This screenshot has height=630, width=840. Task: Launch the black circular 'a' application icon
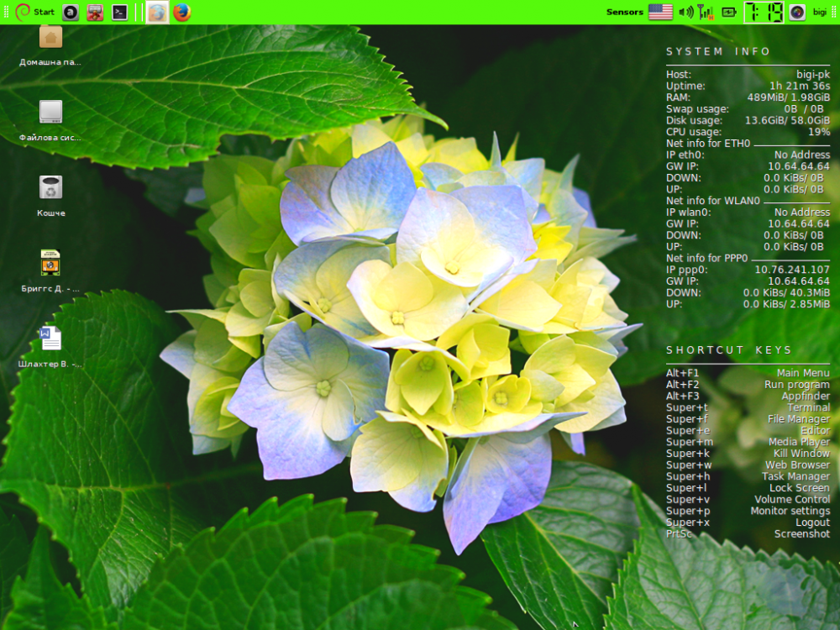tap(71, 13)
